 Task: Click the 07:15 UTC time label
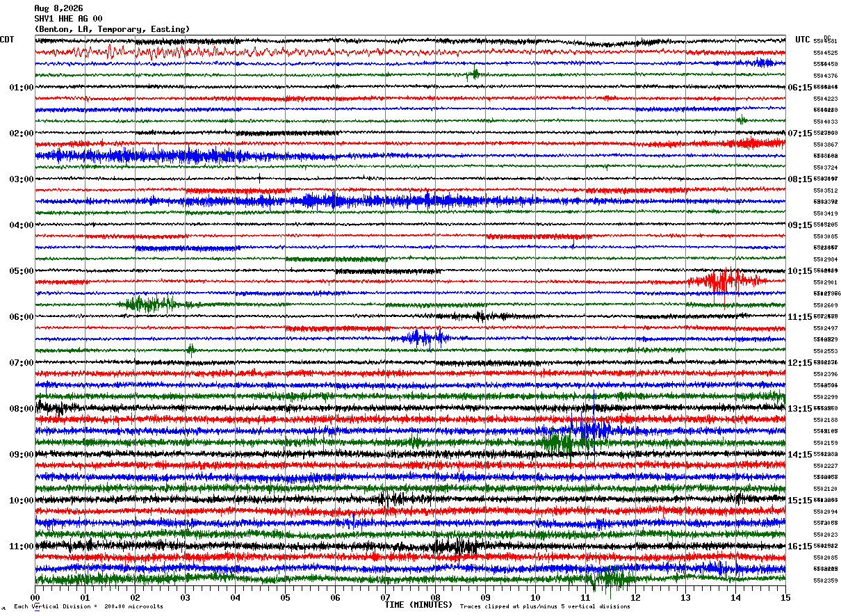point(799,133)
